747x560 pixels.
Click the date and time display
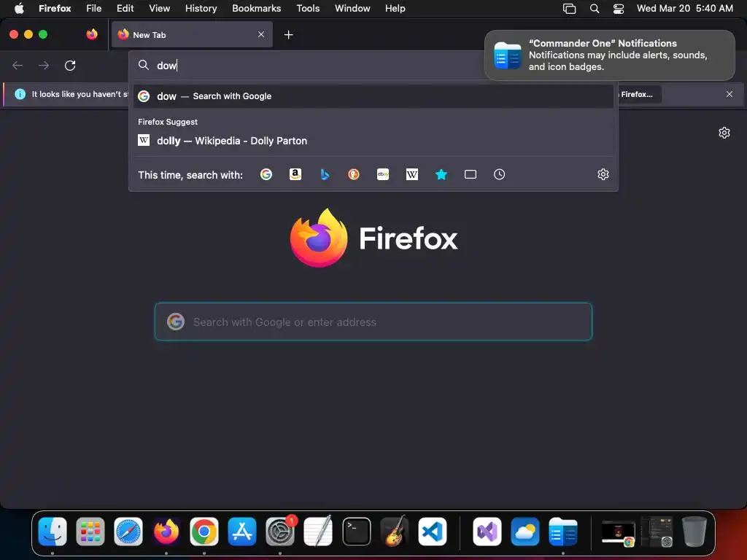pyautogui.click(x=685, y=8)
